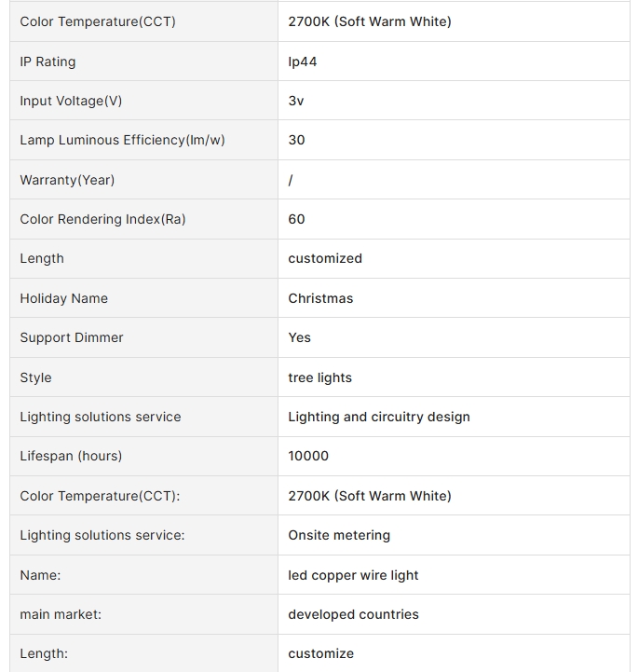Select the "Yes" dimmer value

tap(299, 337)
